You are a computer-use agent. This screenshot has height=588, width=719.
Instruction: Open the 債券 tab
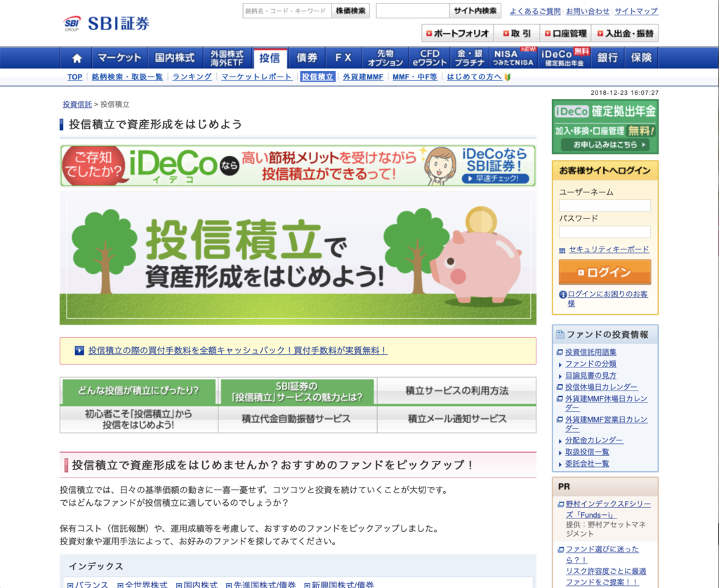(307, 58)
